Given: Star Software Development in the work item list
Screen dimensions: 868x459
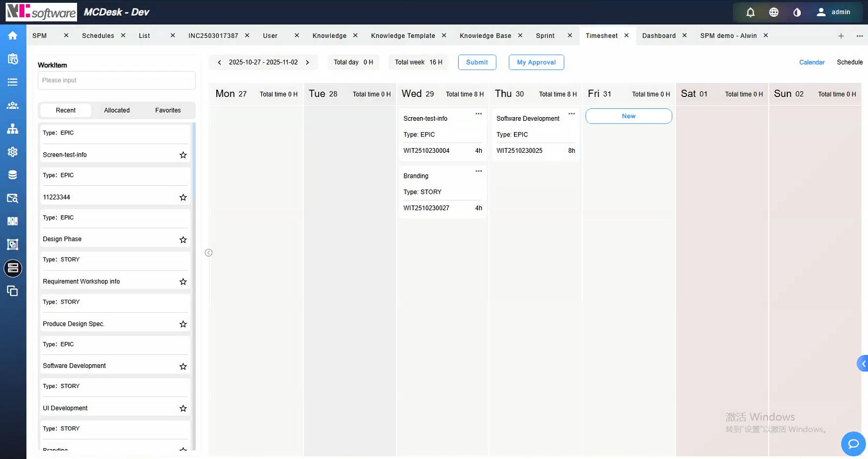Looking at the screenshot, I should coord(183,366).
